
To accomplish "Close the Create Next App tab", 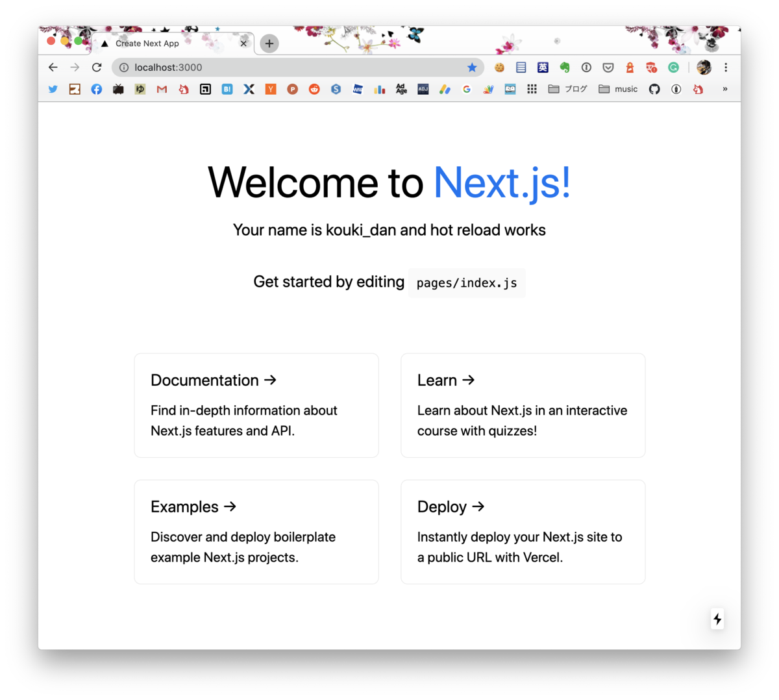I will [243, 44].
